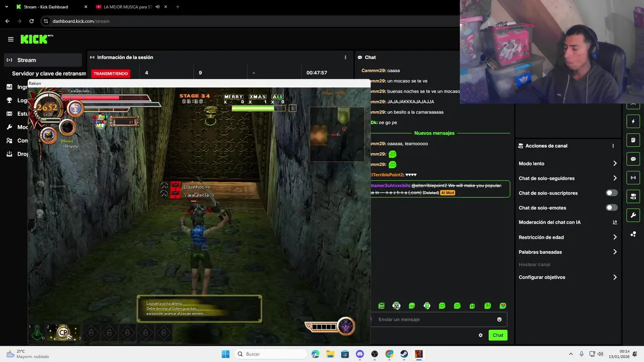The width and height of the screenshot is (644, 362).
Task: Open the notes panel icon in right sidebar
Action: click(633, 140)
